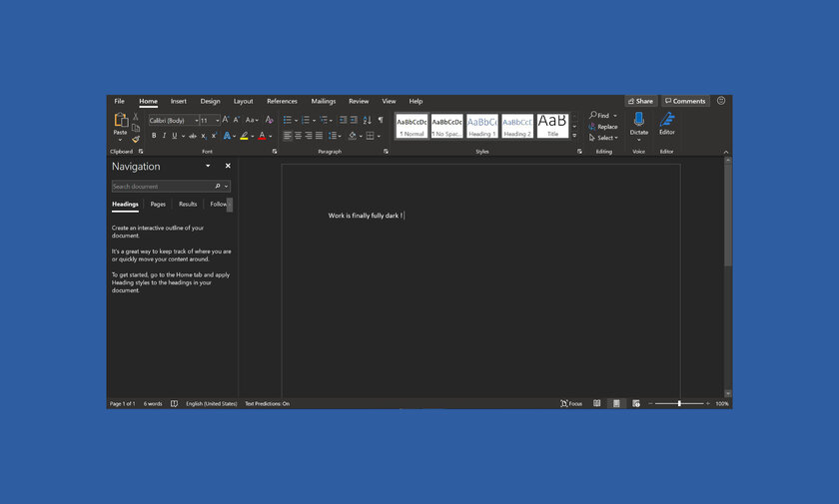The width and height of the screenshot is (839, 504).
Task: Expand the Styles gallery more arrow
Action: tap(574, 136)
